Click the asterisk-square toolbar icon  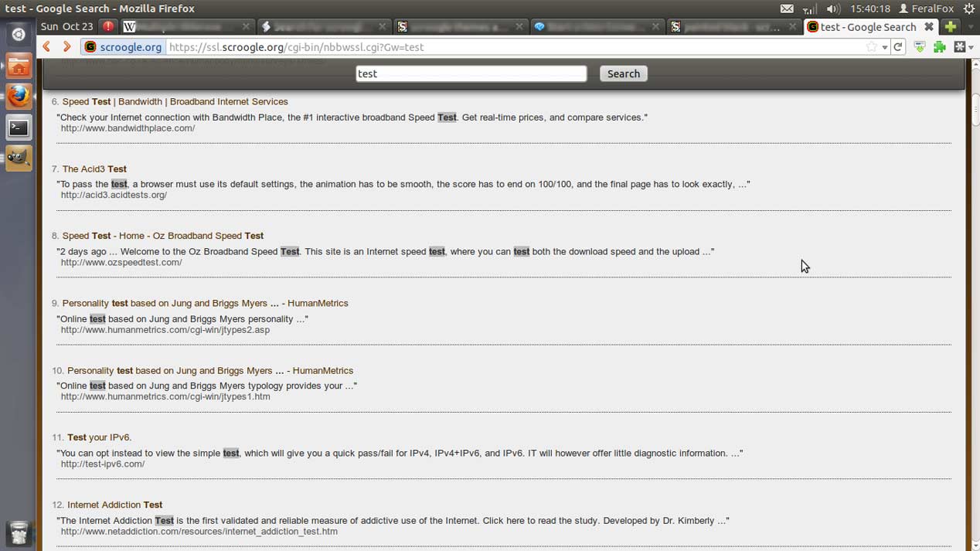point(960,47)
